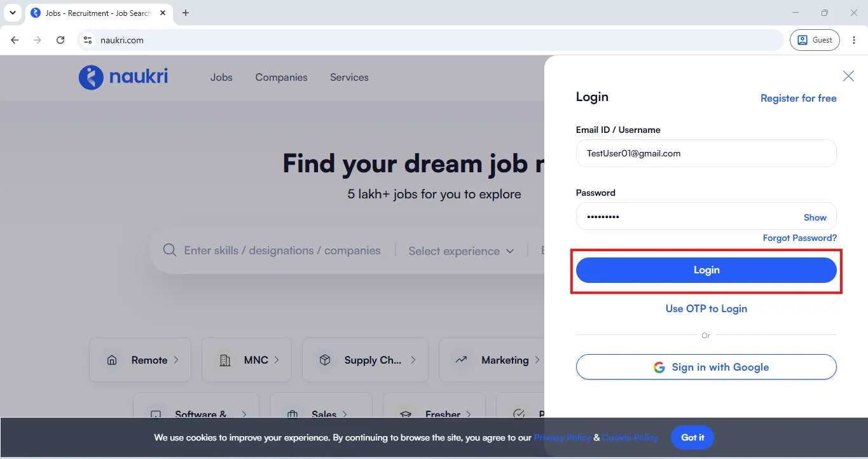
Task: Open the Cookie Policy link
Action: coord(630,437)
